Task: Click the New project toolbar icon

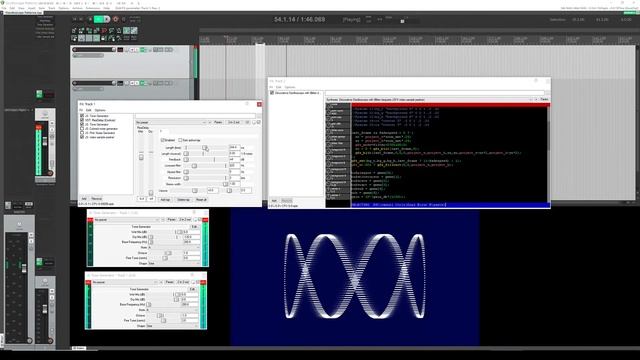Action: pyautogui.click(x=74, y=31)
